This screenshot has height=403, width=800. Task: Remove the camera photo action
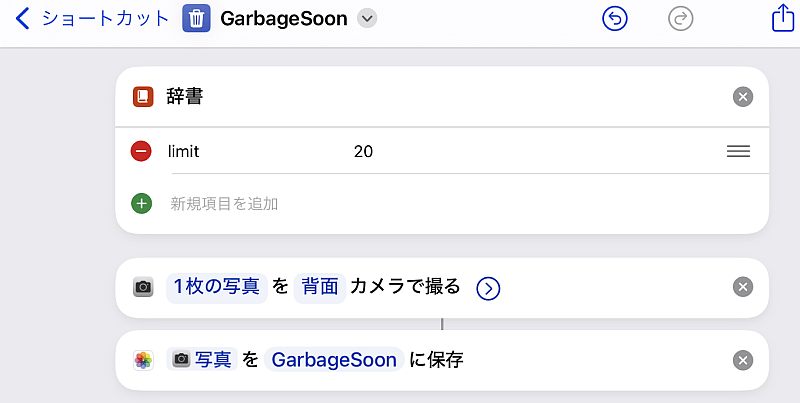pyautogui.click(x=743, y=287)
